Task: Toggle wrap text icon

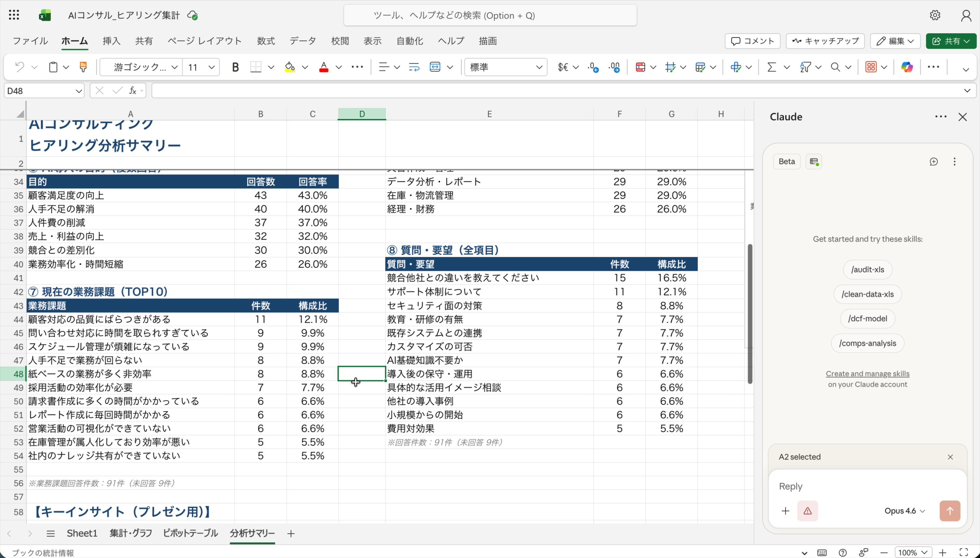Action: coord(414,67)
